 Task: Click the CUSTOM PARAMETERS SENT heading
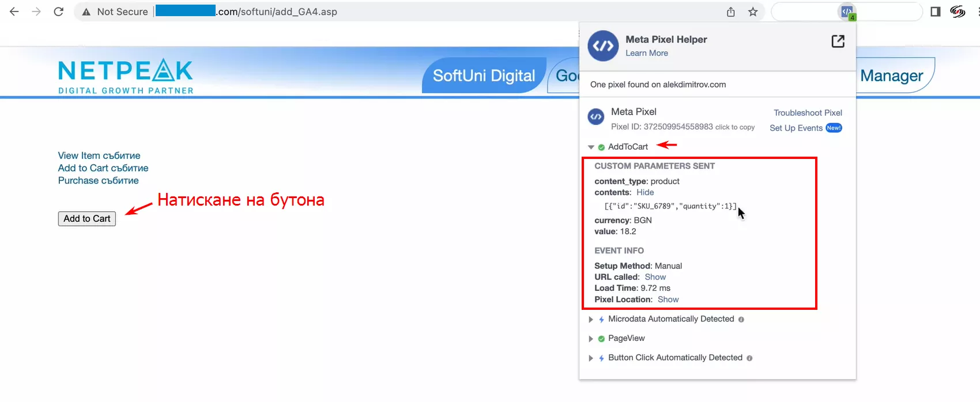[x=654, y=166]
